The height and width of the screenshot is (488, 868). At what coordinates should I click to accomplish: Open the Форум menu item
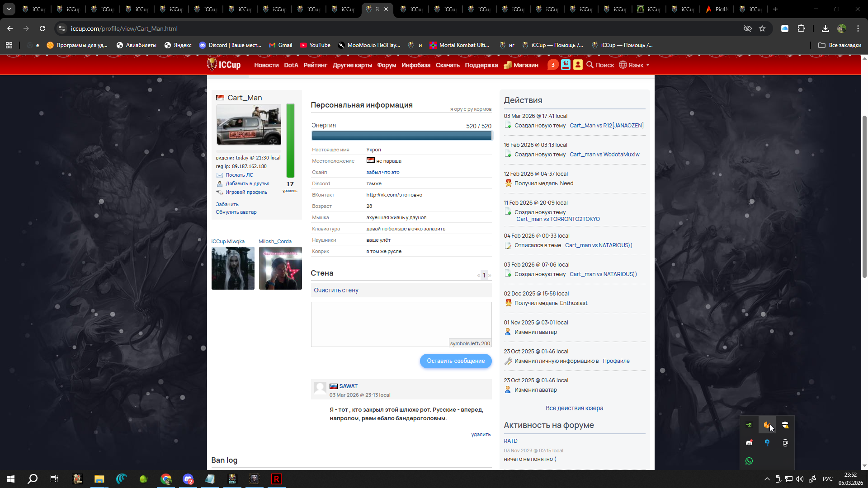tap(387, 65)
